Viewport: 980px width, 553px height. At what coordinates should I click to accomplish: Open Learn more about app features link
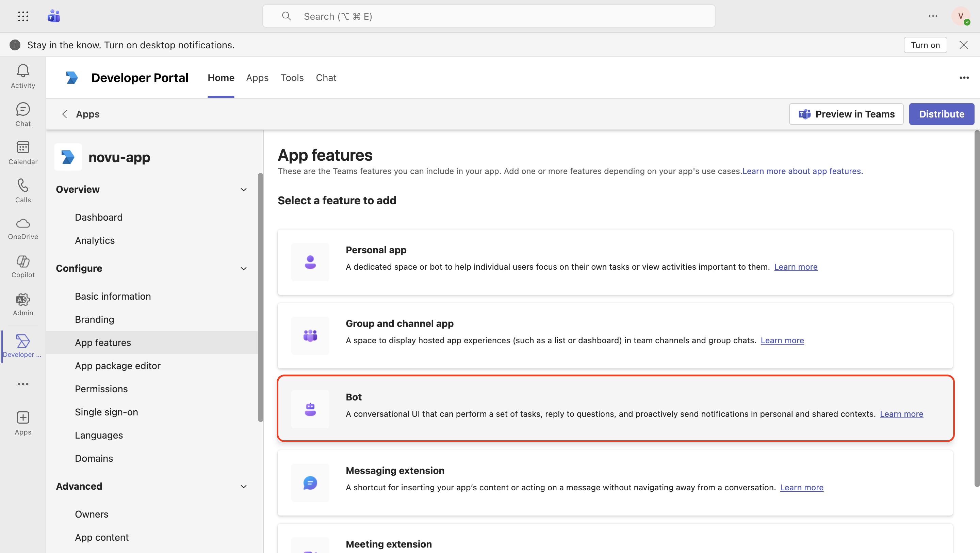pyautogui.click(x=802, y=171)
